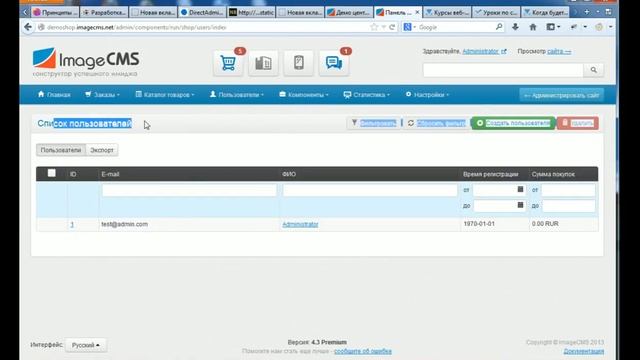Expand the Каталог товаров menu
The width and height of the screenshot is (640, 360).
coord(165,95)
